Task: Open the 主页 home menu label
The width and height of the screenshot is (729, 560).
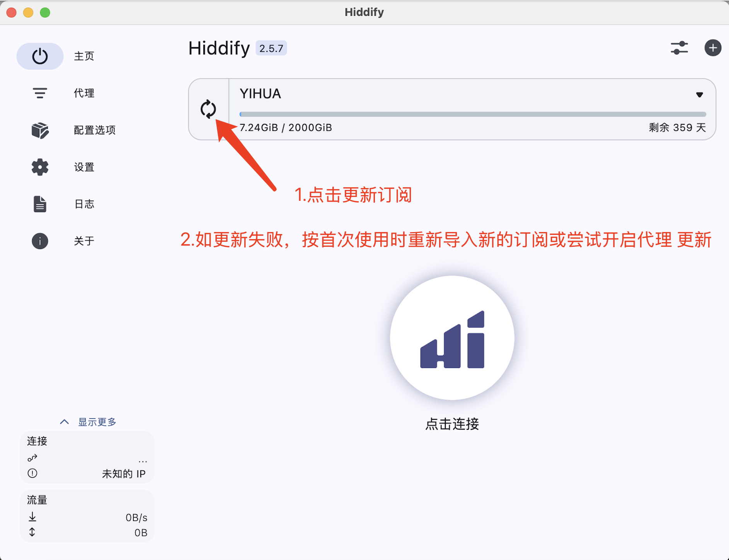Action: (x=84, y=56)
